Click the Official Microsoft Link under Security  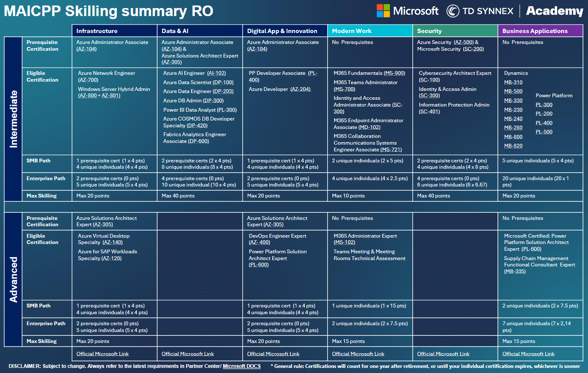click(443, 354)
